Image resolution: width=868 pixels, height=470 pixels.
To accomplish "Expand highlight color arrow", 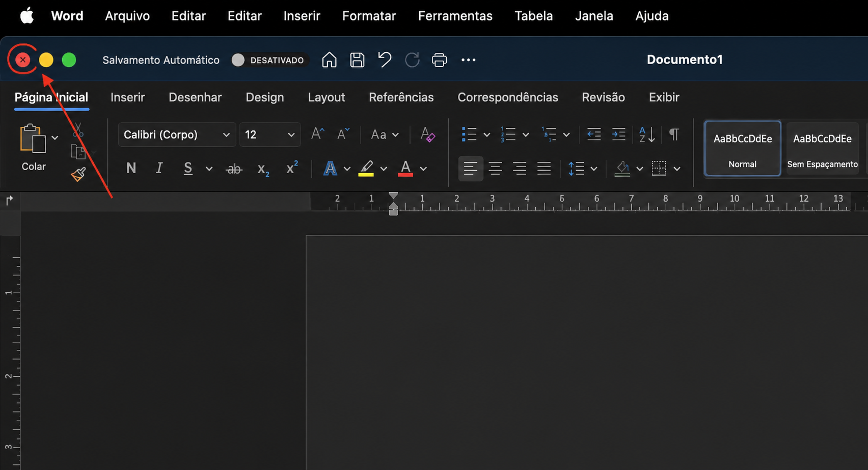I will (x=384, y=169).
